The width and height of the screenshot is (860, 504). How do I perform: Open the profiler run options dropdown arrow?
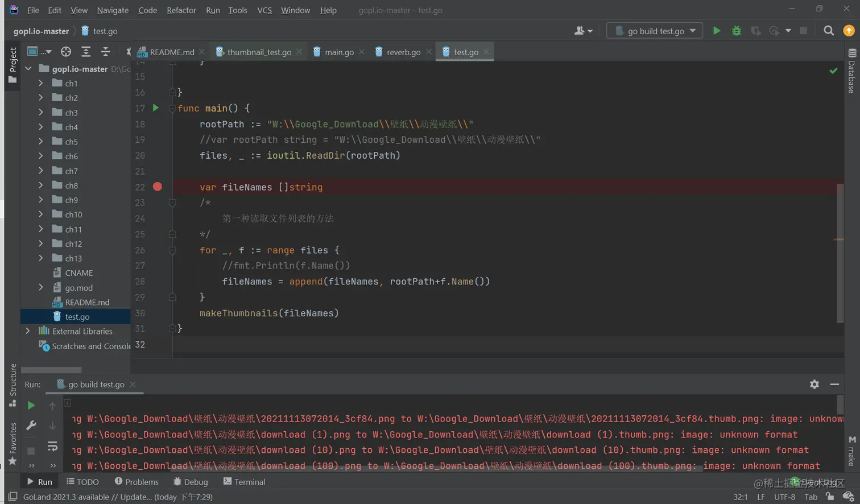point(788,31)
